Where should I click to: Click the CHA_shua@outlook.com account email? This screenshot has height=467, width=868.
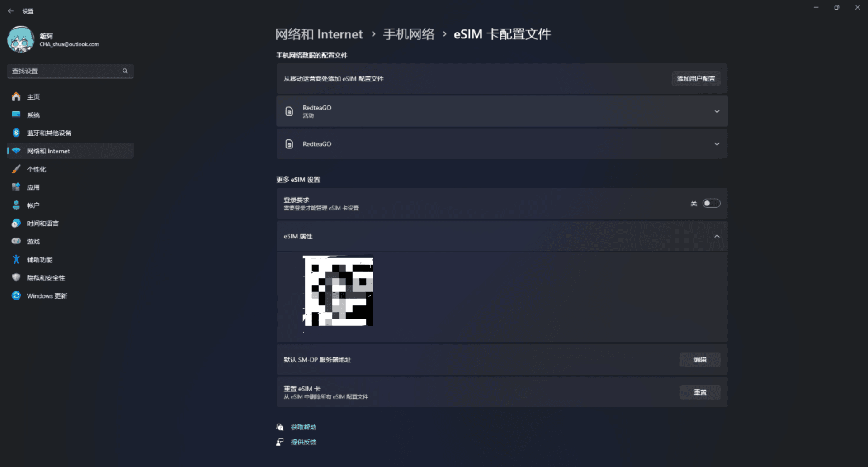(x=69, y=44)
